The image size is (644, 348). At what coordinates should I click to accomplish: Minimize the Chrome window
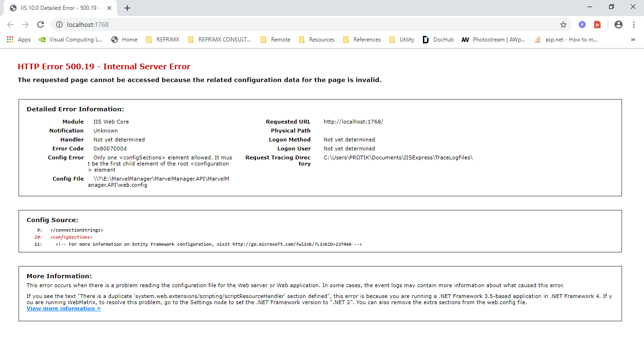(x=590, y=7)
